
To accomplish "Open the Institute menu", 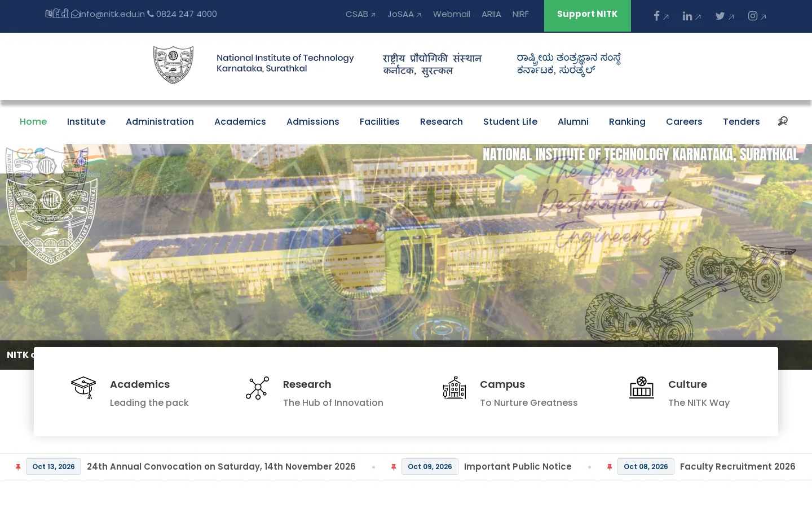I will pos(86,121).
